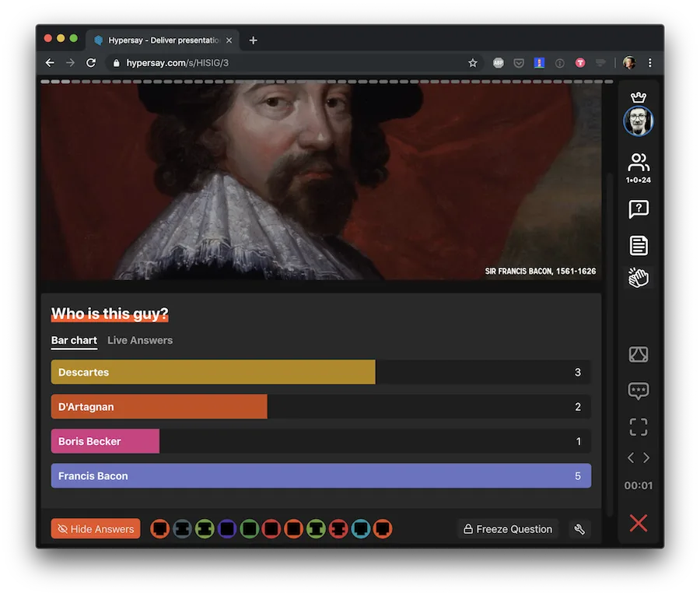Screen dimensions: 700x596
Task: Switch to the Bar chart tab
Action: coord(74,341)
